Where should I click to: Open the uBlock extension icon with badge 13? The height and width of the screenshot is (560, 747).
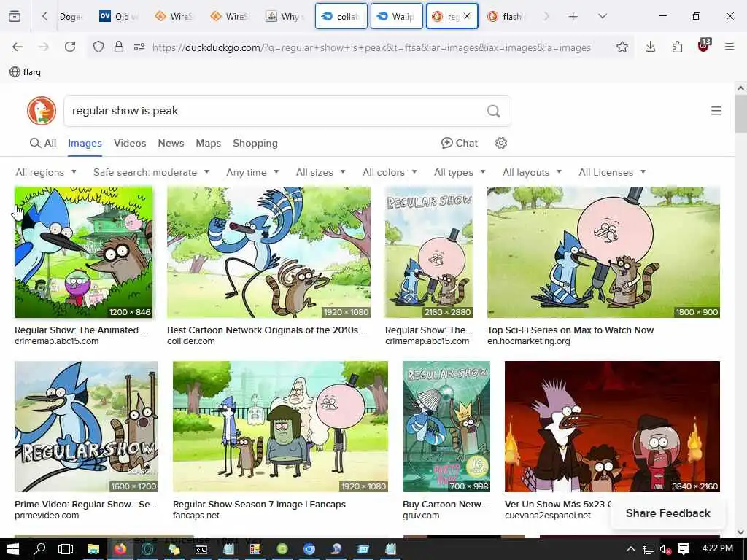[x=704, y=46]
